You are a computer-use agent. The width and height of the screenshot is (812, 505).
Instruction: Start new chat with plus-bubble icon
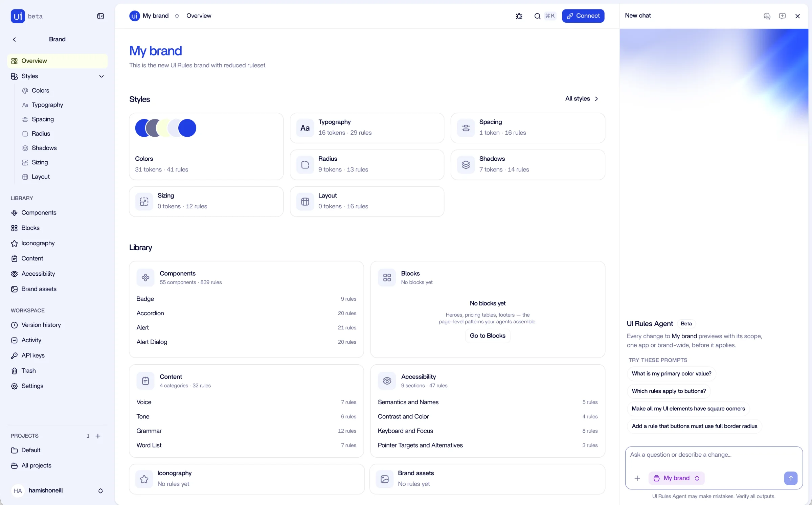pyautogui.click(x=782, y=16)
